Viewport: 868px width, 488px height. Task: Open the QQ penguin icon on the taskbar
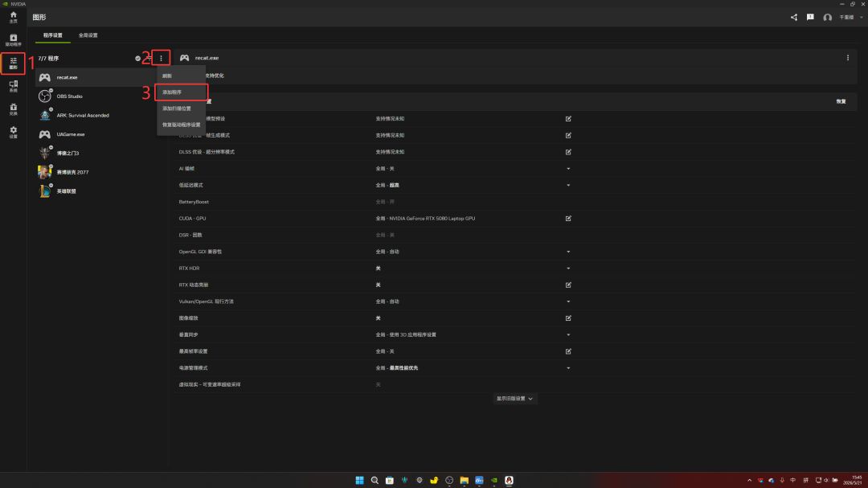pyautogui.click(x=509, y=480)
